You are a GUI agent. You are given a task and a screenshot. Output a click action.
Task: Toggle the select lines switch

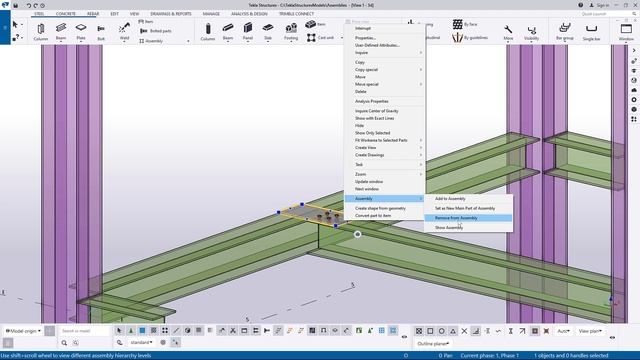[x=176, y=331]
